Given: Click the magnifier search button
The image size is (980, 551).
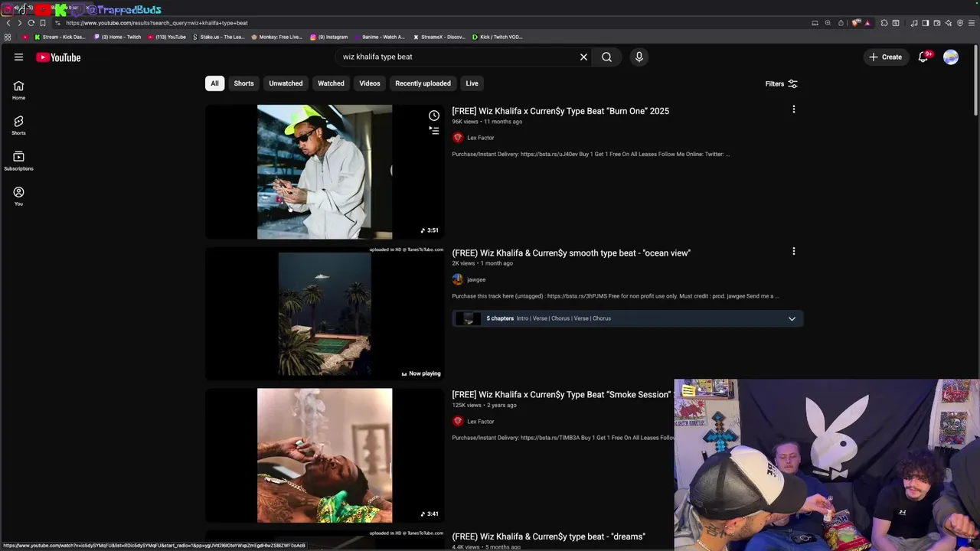Looking at the screenshot, I should tap(606, 57).
